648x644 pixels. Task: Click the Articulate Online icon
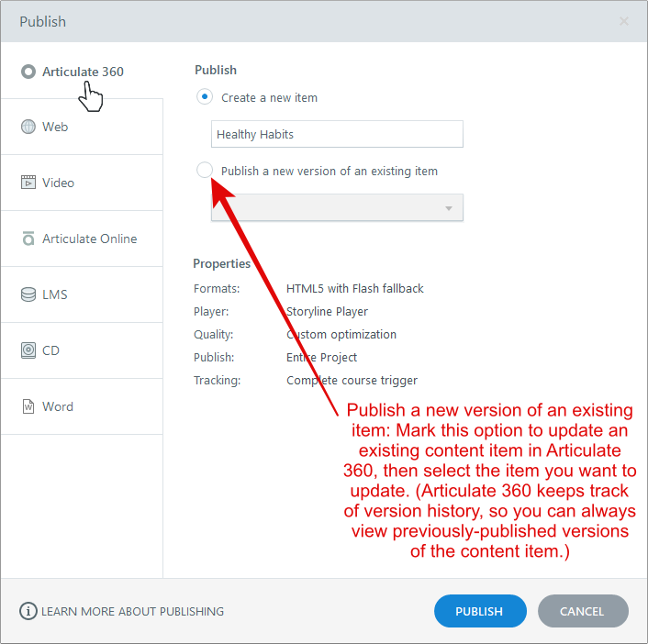(x=28, y=239)
